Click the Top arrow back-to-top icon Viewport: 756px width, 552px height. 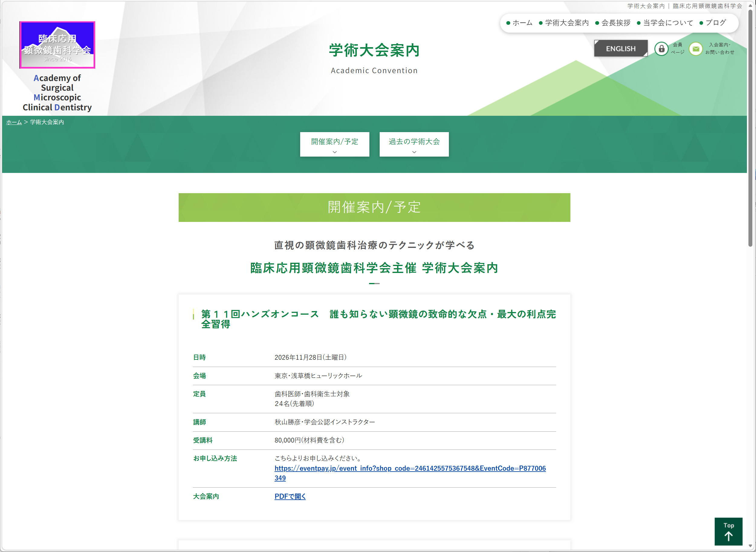point(728,531)
